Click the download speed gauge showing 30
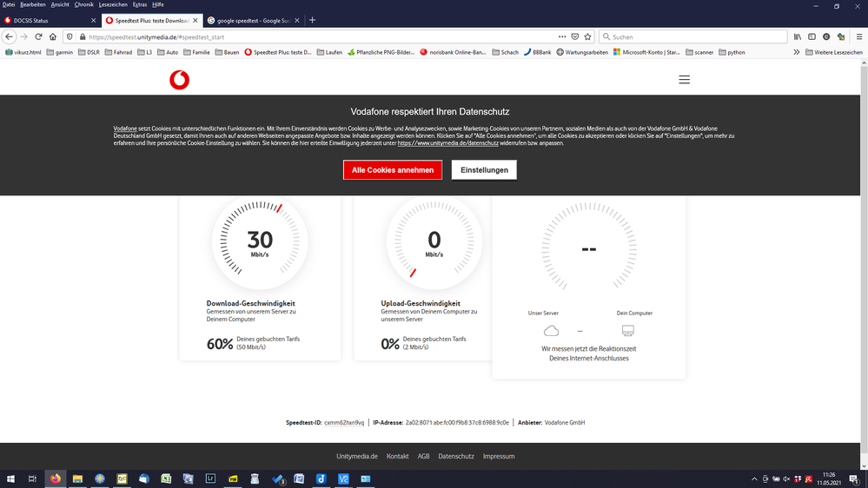Image resolution: width=868 pixels, height=488 pixels. point(260,241)
